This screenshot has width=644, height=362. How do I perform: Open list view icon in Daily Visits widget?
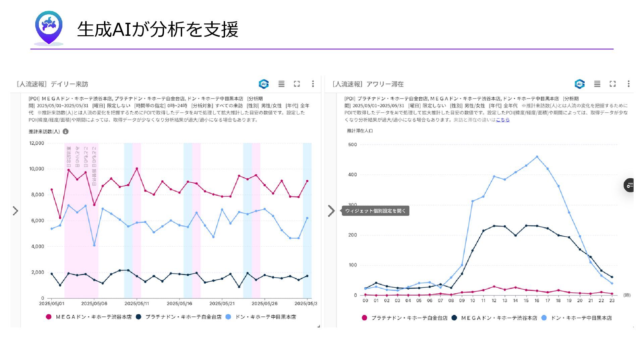pos(281,84)
